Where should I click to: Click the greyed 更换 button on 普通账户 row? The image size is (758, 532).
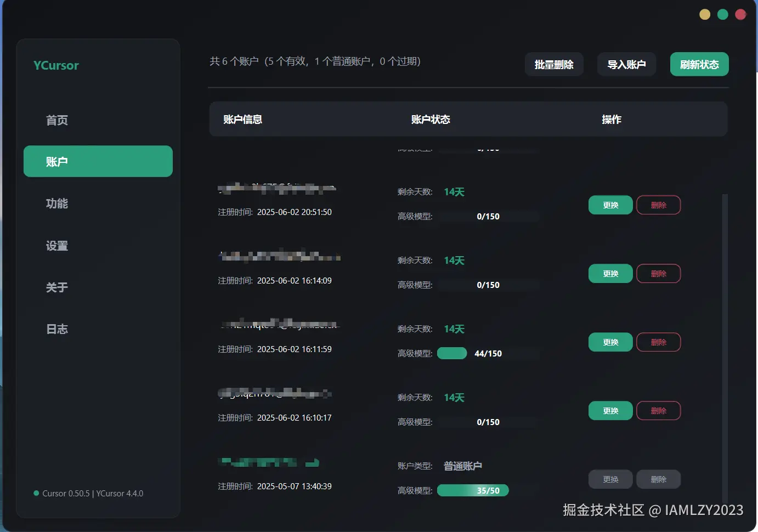pos(610,479)
